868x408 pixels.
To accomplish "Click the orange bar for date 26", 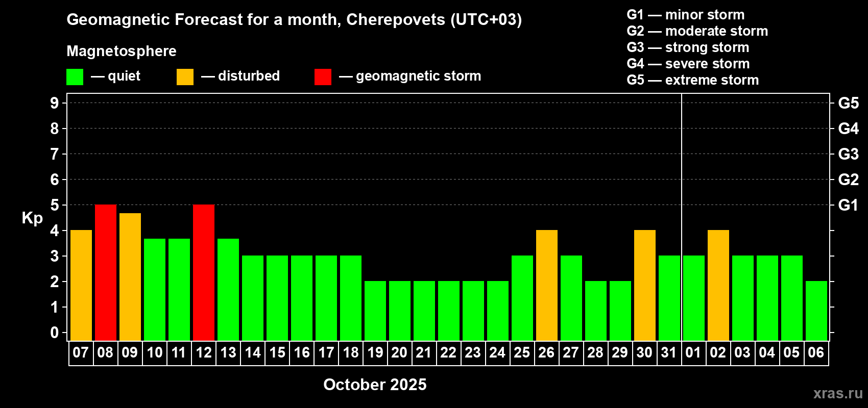I will click(x=547, y=286).
